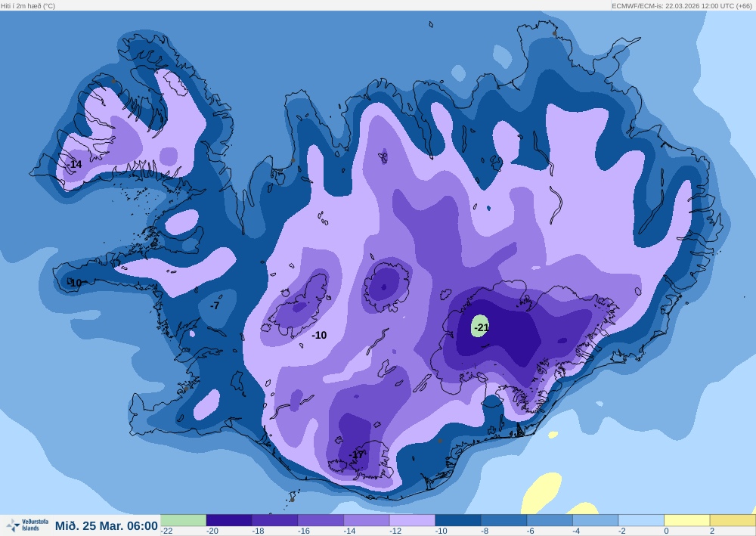Image resolution: width=756 pixels, height=536 pixels.
Task: Click the legend scale number -18
Action: (259, 531)
